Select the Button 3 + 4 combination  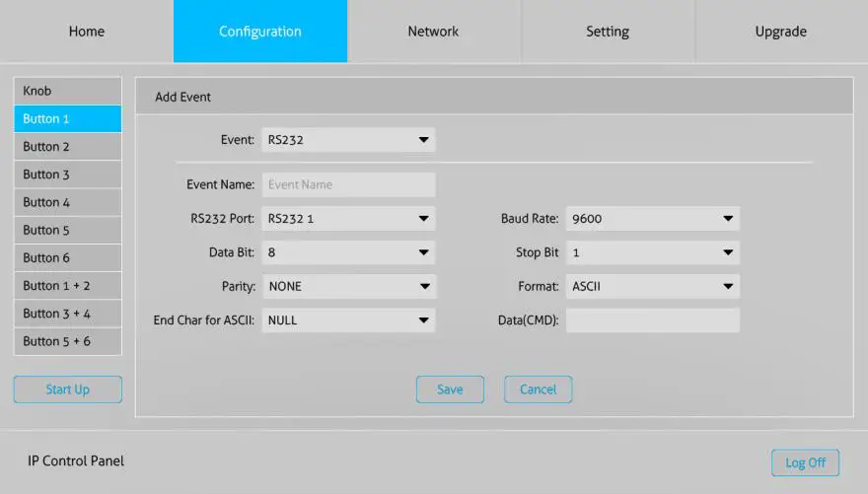(67, 314)
